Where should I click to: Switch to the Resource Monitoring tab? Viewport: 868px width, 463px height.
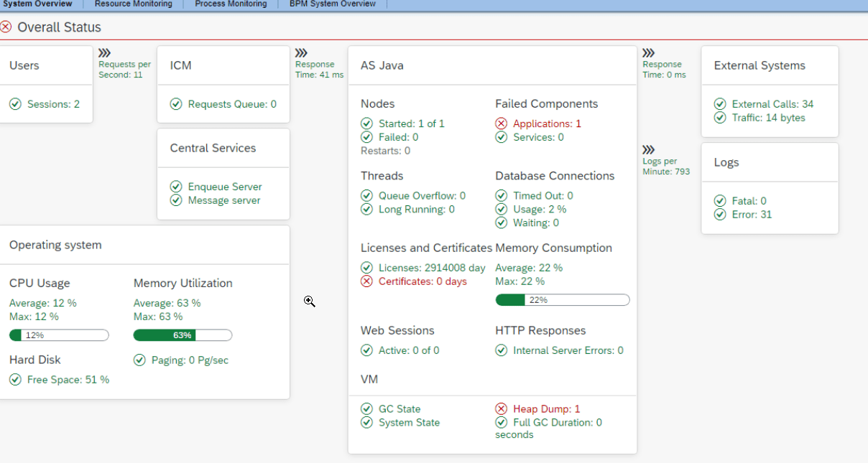click(x=133, y=4)
